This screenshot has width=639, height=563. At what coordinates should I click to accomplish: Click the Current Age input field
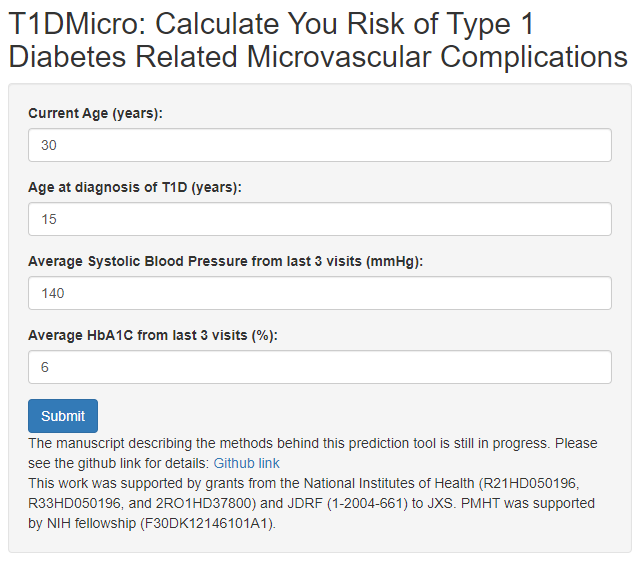(x=319, y=145)
